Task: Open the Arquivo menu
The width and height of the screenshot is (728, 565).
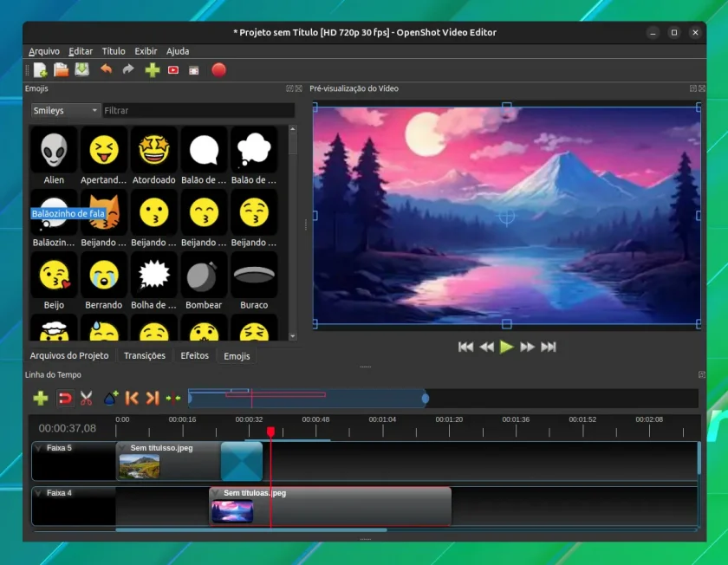Action: (x=44, y=51)
